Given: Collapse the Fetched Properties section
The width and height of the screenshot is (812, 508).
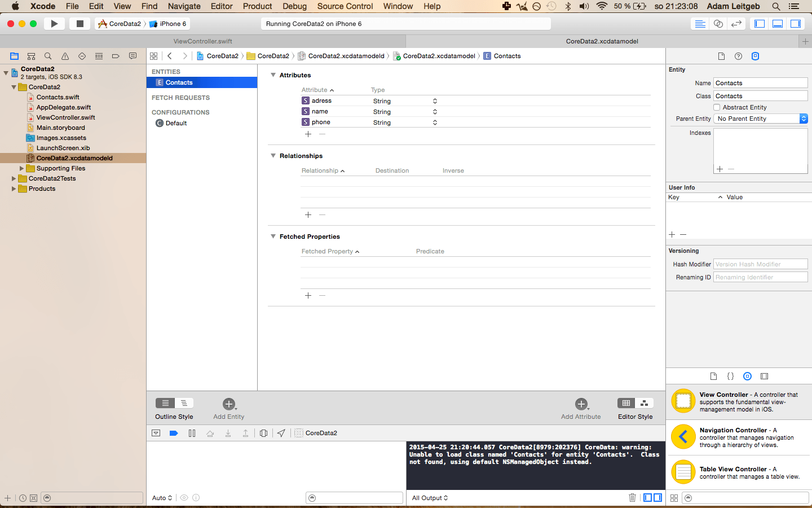Looking at the screenshot, I should pos(273,237).
